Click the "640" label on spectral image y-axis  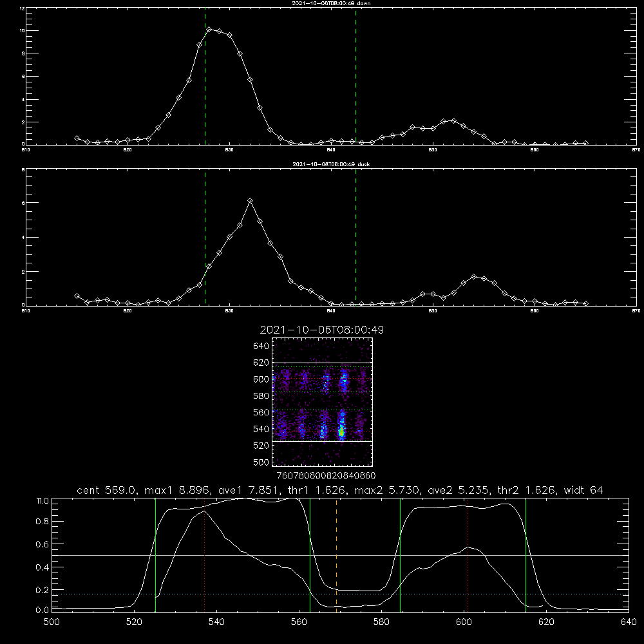tap(261, 346)
